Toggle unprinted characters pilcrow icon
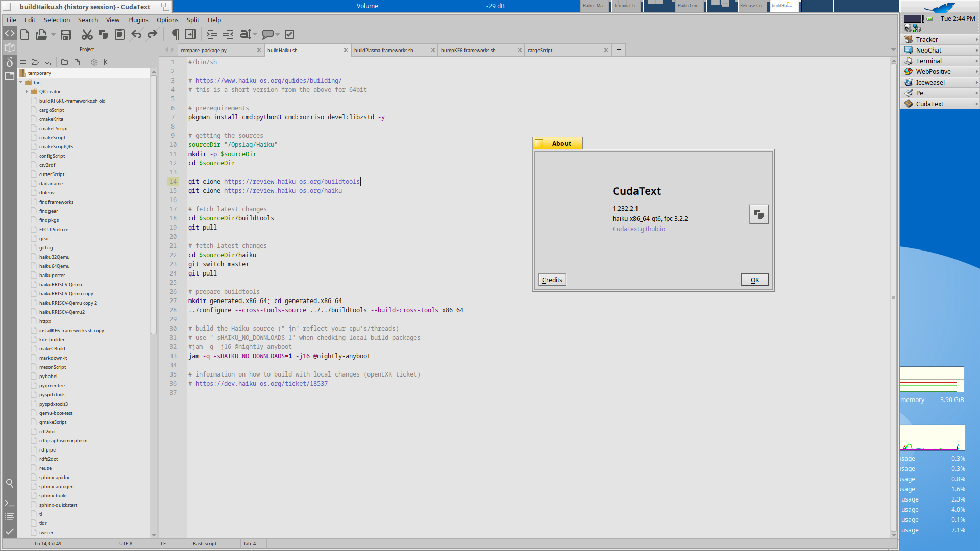The image size is (980, 551). click(175, 35)
